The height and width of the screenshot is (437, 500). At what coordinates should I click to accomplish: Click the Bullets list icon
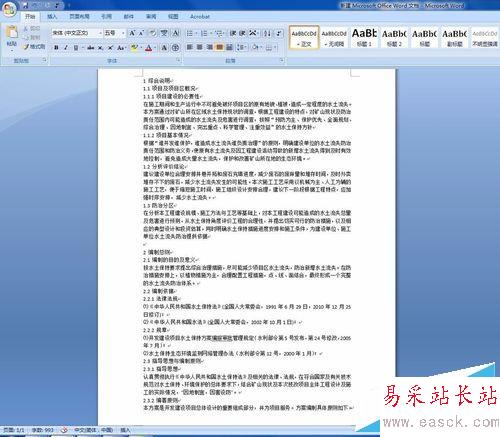click(x=191, y=33)
